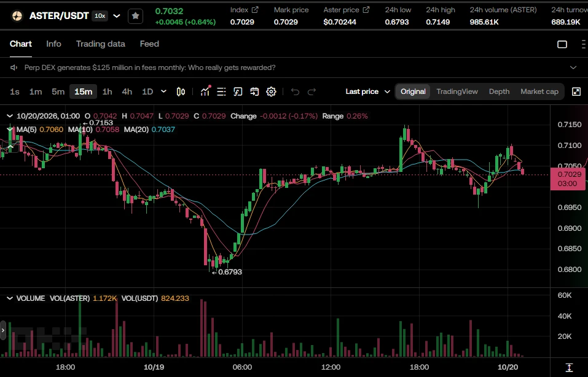588x377 pixels.
Task: Click the ASTER token logo icon
Action: point(17,16)
